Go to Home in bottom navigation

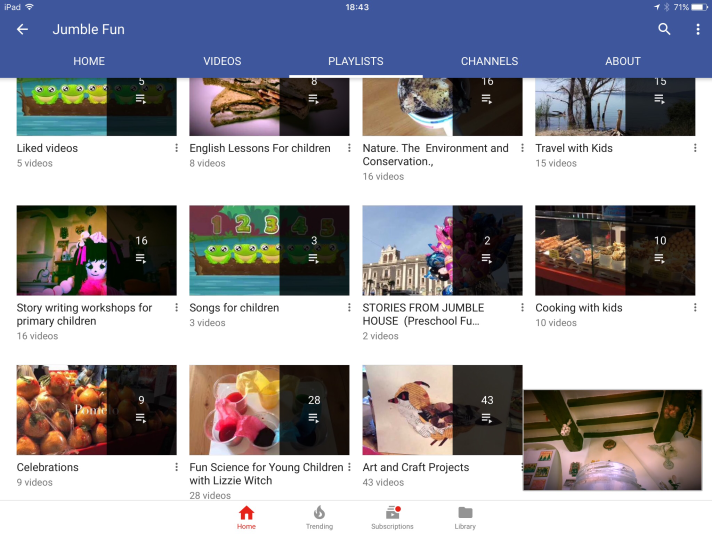click(x=246, y=517)
